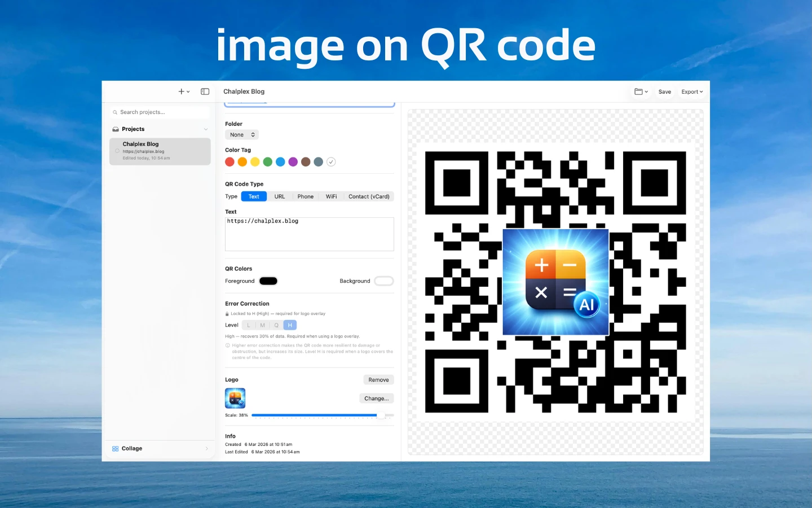The image size is (812, 508).
Task: Open the folder icon in the top toolbar
Action: click(639, 91)
